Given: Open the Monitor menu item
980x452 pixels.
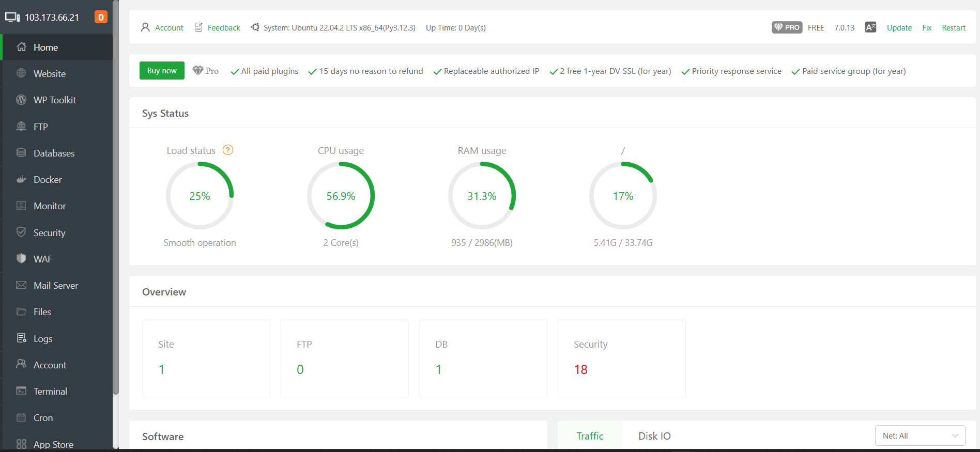Looking at the screenshot, I should (x=50, y=206).
